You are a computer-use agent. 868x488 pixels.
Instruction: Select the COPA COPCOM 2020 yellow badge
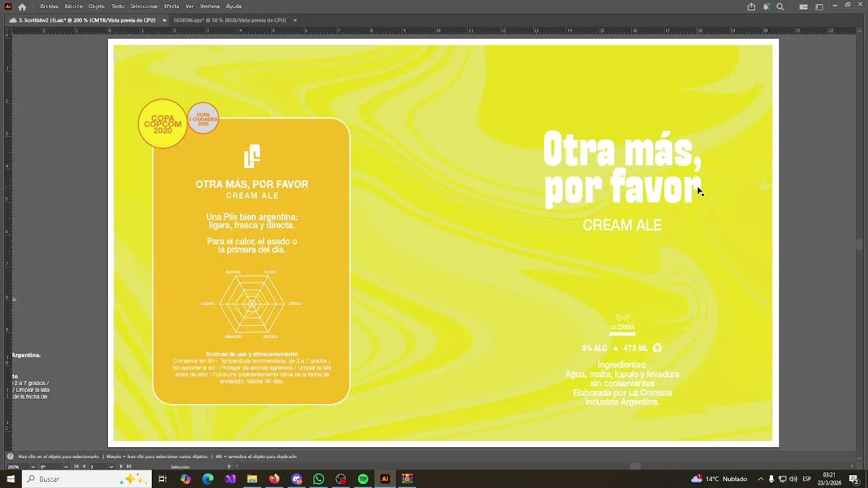pos(163,124)
